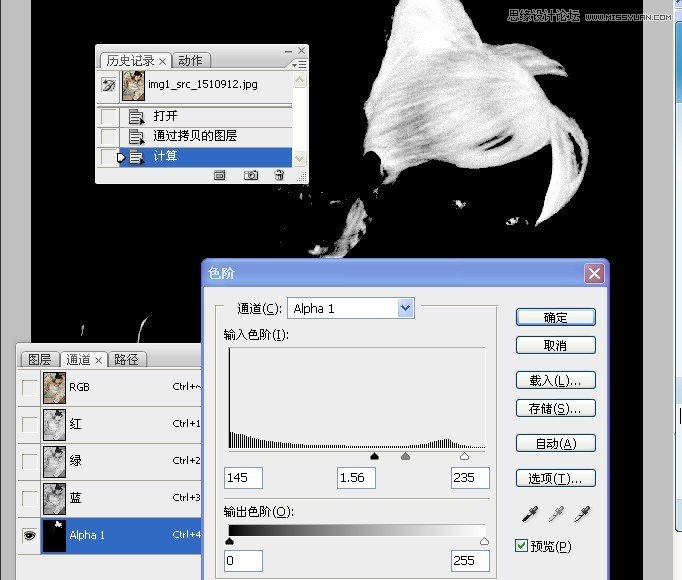Open the 选项(T)... button
Screen dimensions: 682x580
[555, 479]
